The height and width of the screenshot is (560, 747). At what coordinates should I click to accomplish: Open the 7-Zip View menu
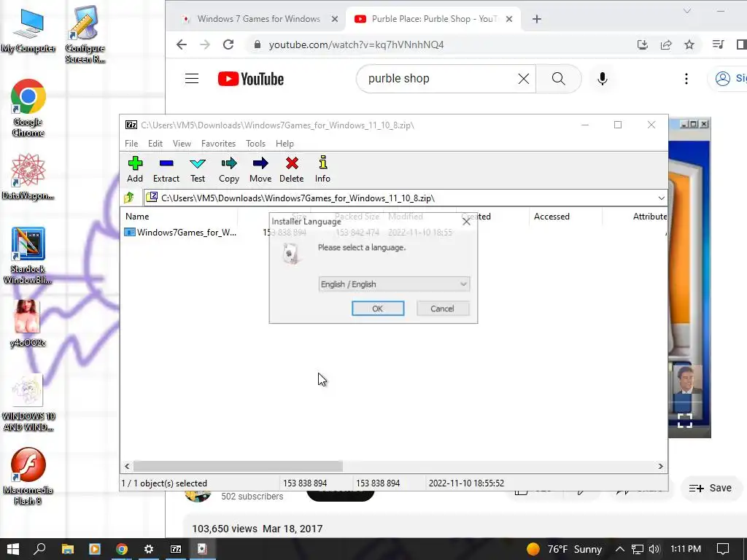[182, 144]
